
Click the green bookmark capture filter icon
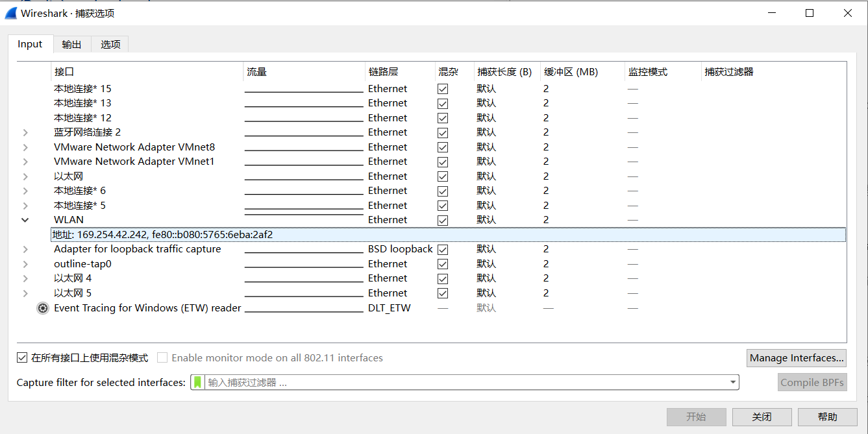198,382
